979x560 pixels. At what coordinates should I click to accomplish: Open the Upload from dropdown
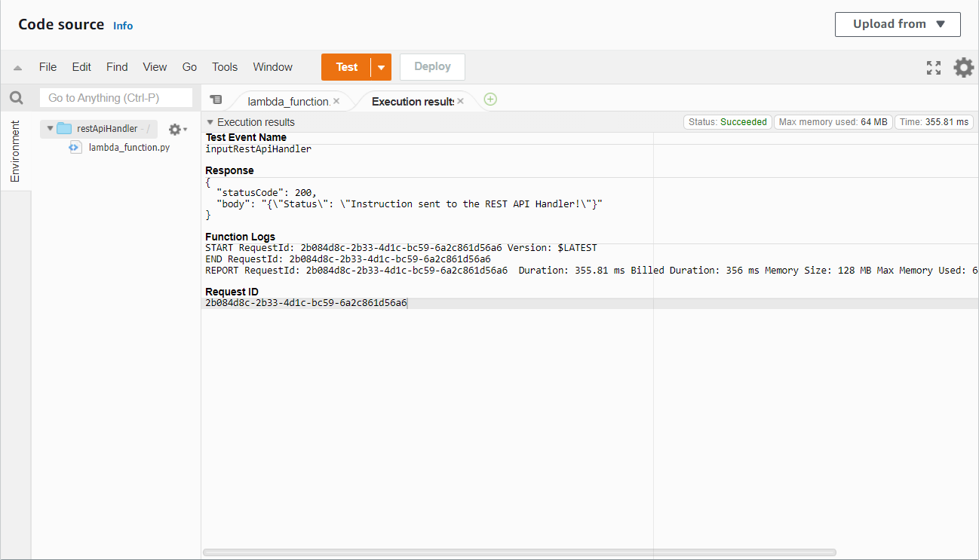tap(898, 24)
